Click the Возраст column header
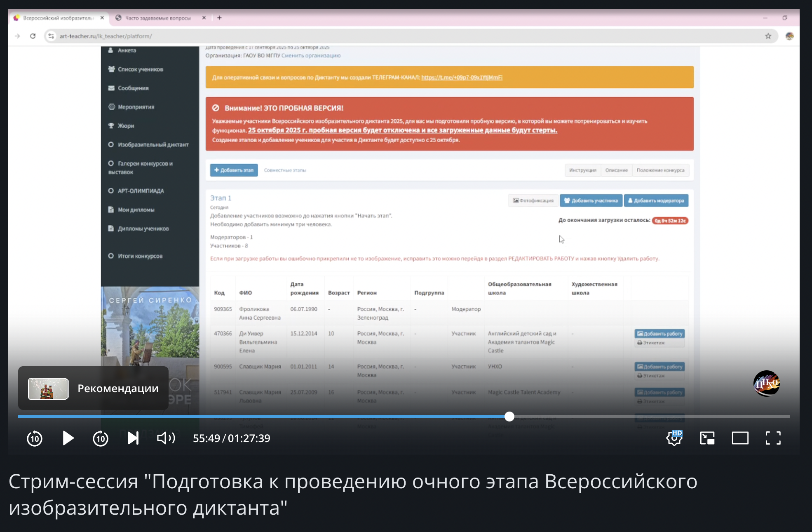The image size is (812, 532). 339,293
